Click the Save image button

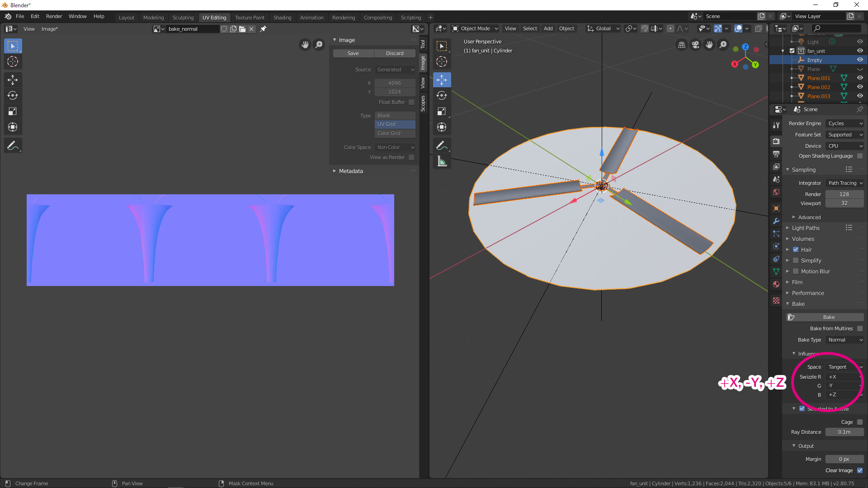pos(353,53)
